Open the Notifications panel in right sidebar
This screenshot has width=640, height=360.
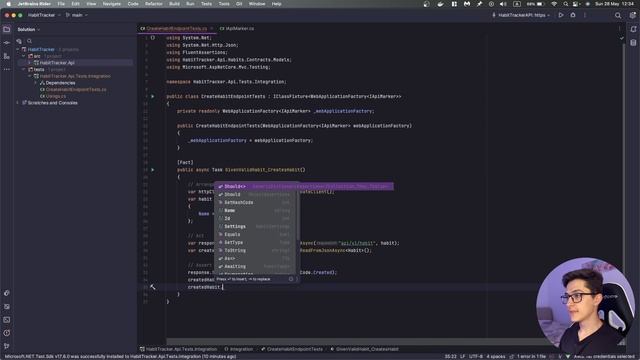pos(633,29)
